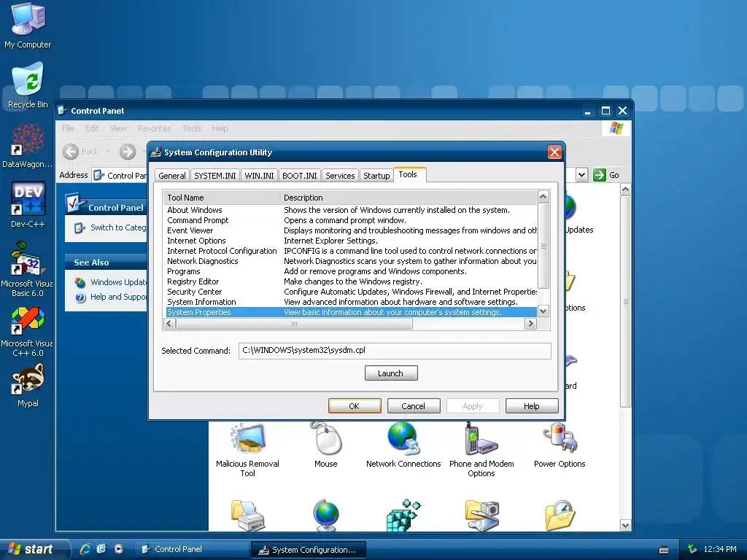Switch to the General tab
Image resolution: width=747 pixels, height=560 pixels.
(172, 176)
